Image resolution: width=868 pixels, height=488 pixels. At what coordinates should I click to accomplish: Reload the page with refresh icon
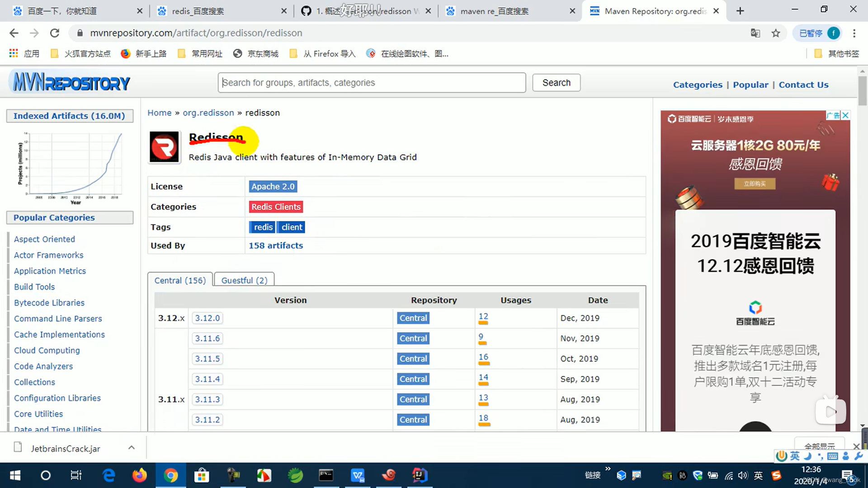pyautogui.click(x=55, y=33)
